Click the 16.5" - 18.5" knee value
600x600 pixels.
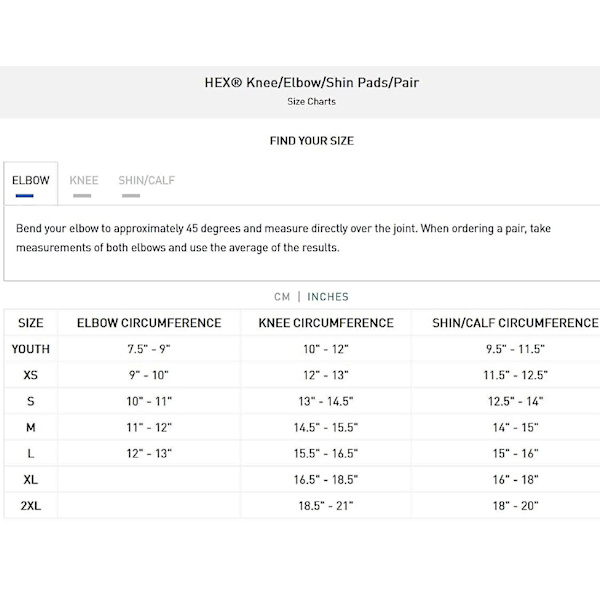(x=326, y=479)
